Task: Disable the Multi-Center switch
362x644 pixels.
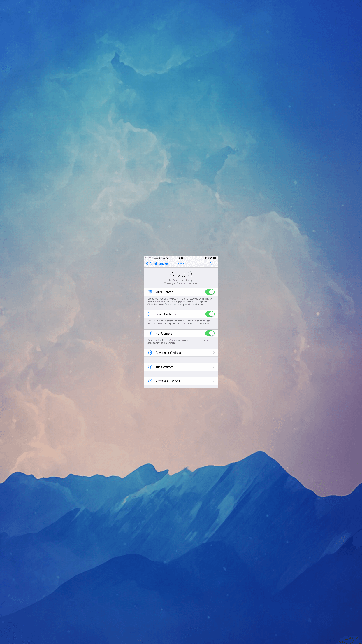Action: coord(210,292)
